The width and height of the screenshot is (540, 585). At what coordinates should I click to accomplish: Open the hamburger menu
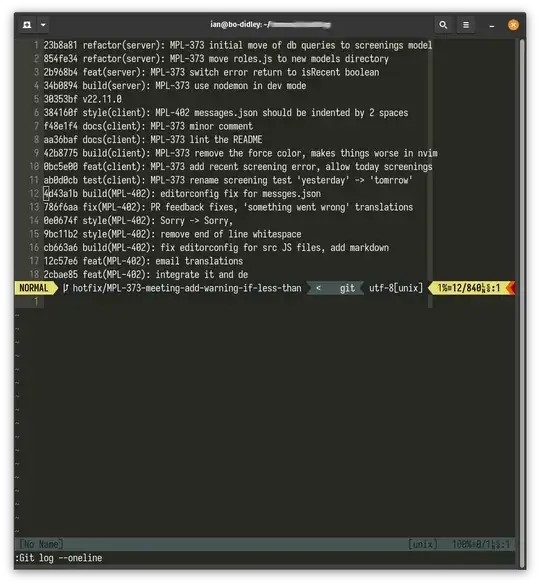coord(466,25)
